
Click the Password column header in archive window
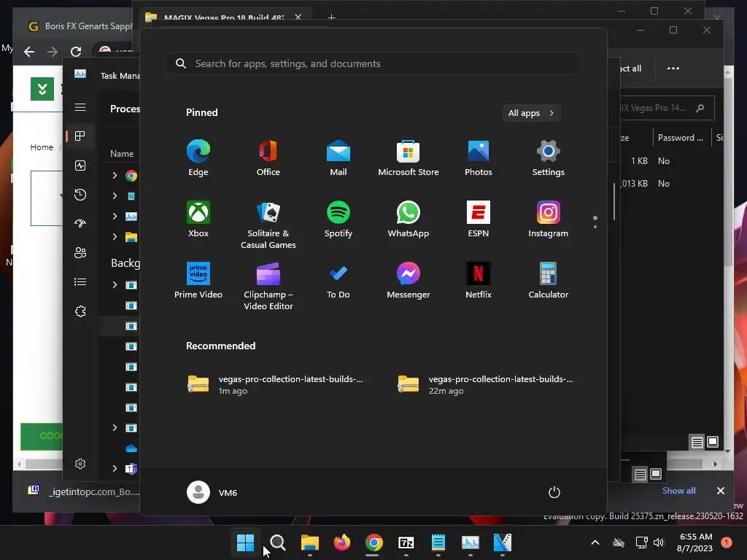pyautogui.click(x=681, y=138)
